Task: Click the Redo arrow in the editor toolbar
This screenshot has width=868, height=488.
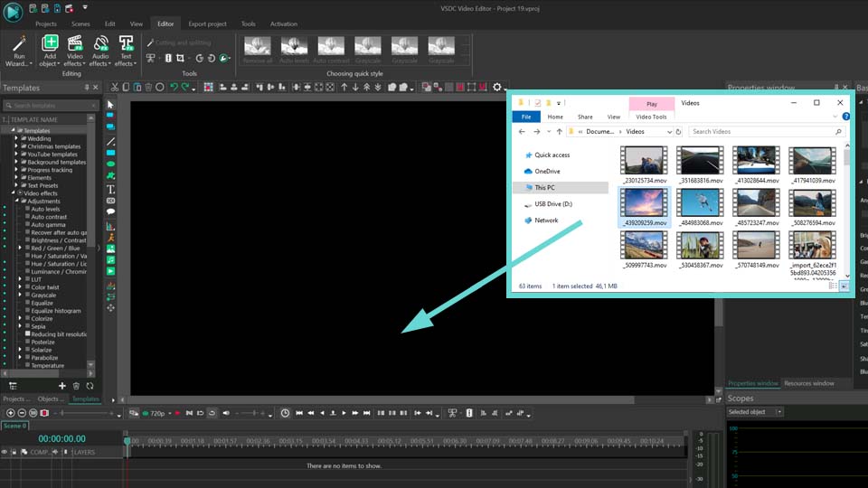Action: [185, 88]
